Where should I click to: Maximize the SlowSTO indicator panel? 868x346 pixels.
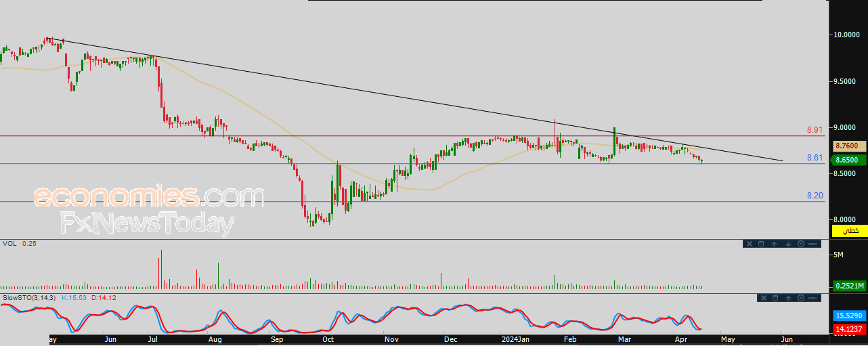(x=775, y=298)
